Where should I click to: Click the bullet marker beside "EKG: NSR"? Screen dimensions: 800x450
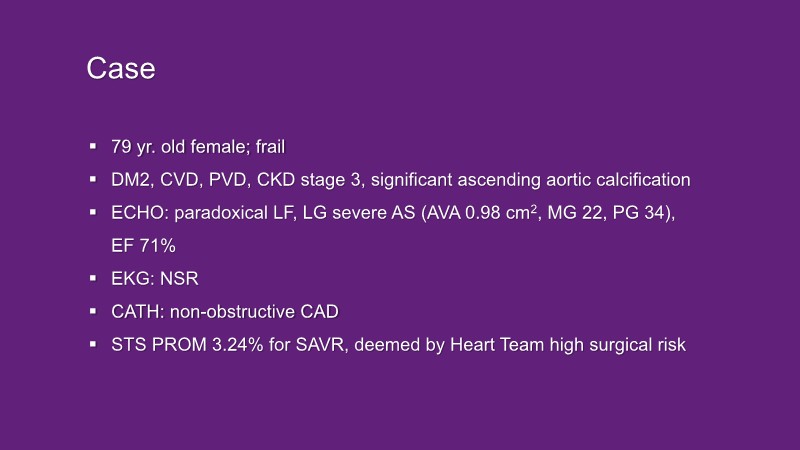tap(93, 279)
